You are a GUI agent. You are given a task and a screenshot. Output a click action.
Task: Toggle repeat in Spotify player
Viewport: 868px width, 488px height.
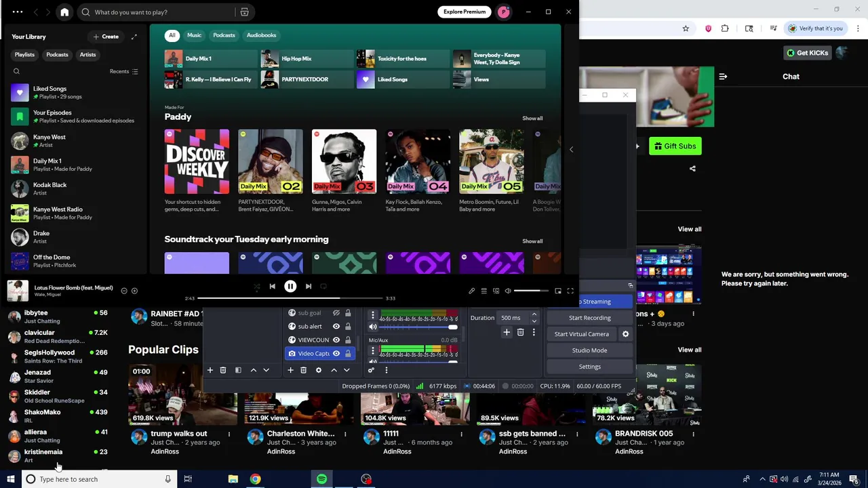click(x=323, y=286)
